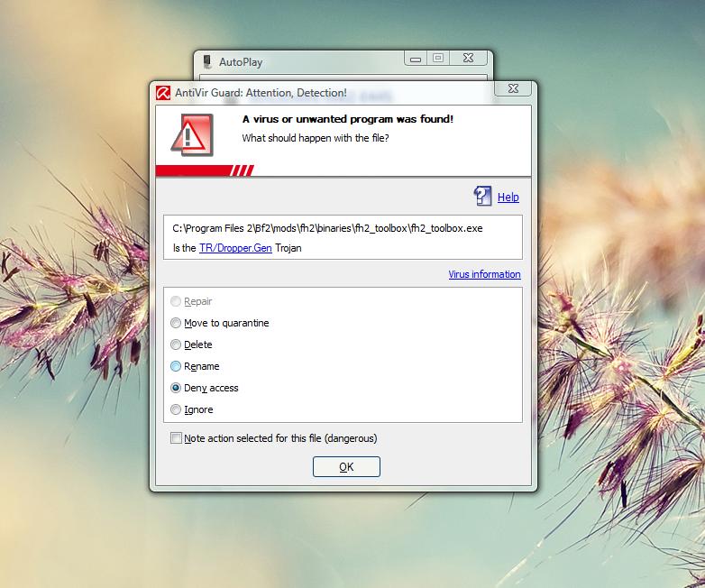Open the Help link
705x588 pixels.
(508, 197)
